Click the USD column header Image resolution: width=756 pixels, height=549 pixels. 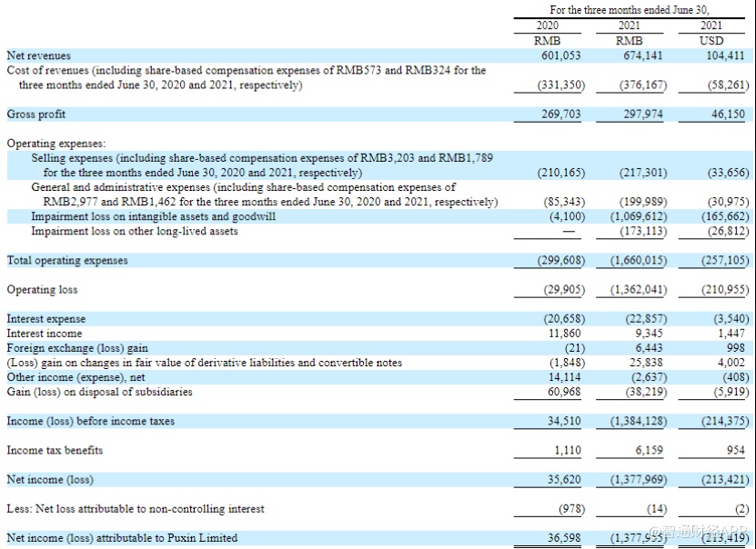point(711,41)
